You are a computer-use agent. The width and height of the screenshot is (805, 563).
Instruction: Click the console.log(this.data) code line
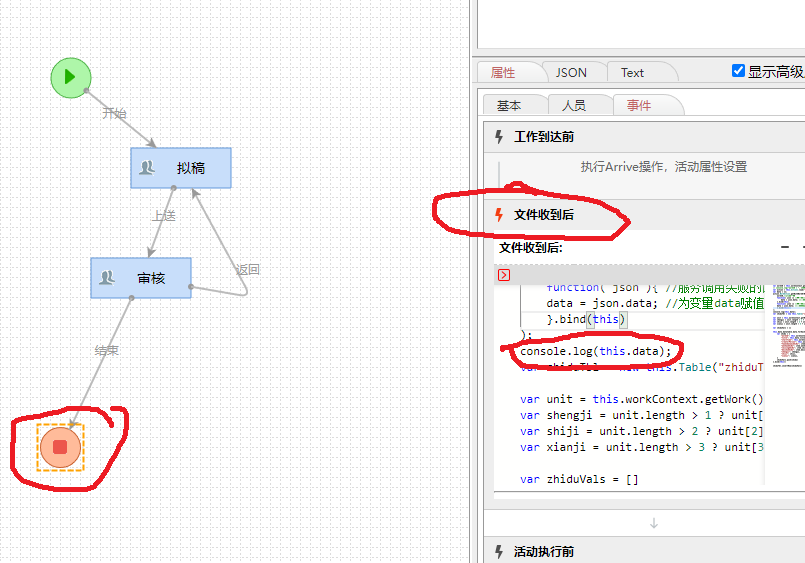click(596, 351)
